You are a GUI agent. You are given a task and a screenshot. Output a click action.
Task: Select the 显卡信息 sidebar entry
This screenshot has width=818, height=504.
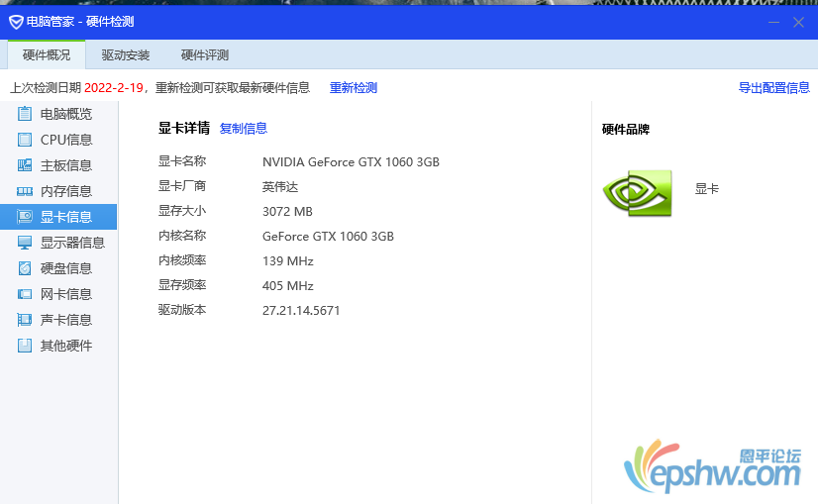click(x=58, y=217)
